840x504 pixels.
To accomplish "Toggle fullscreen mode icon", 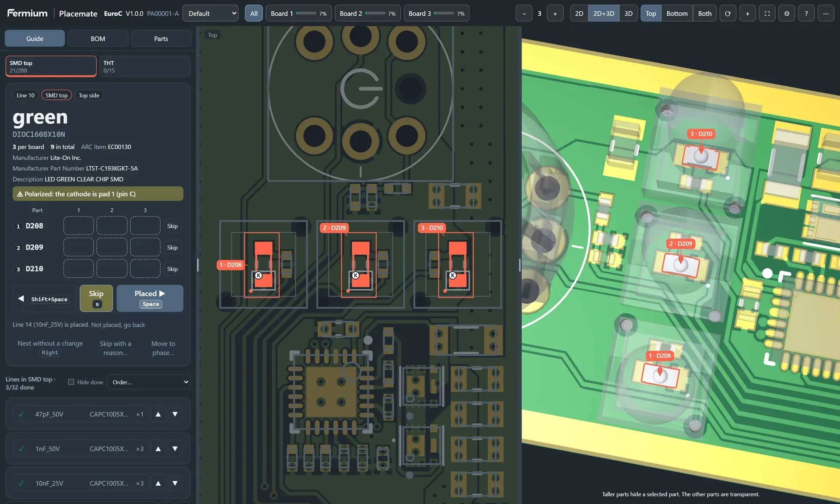I will coord(767,14).
